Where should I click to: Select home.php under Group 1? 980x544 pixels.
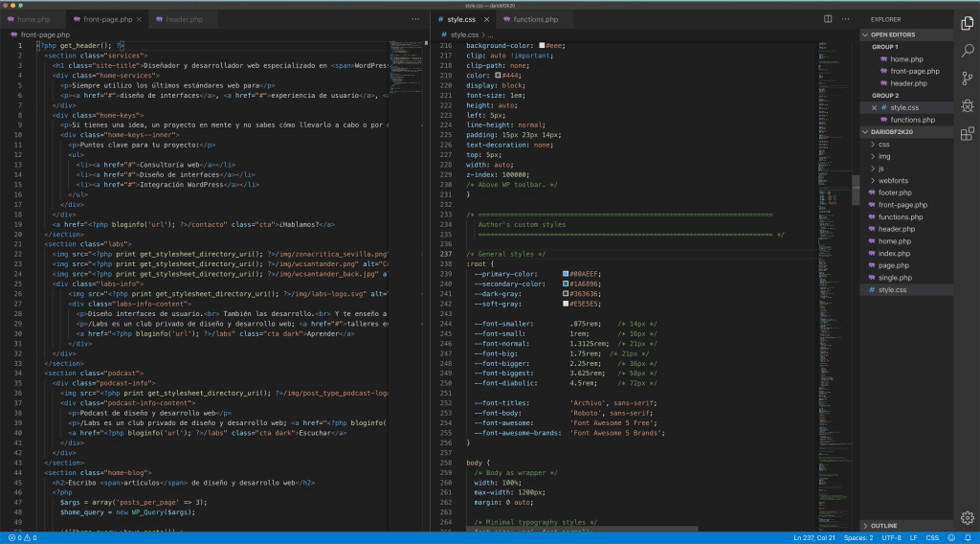point(907,59)
